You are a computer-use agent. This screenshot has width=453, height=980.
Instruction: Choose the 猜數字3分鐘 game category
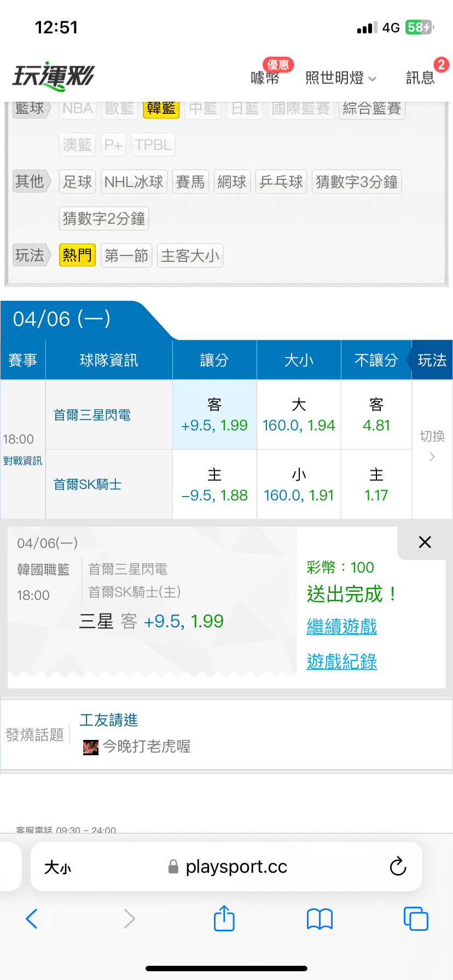pyautogui.click(x=357, y=182)
